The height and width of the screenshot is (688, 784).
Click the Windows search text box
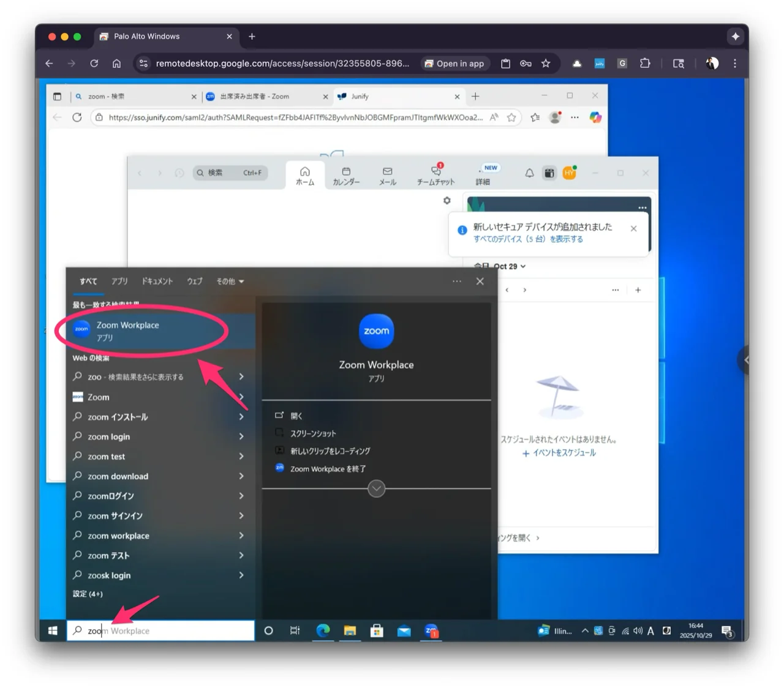160,630
